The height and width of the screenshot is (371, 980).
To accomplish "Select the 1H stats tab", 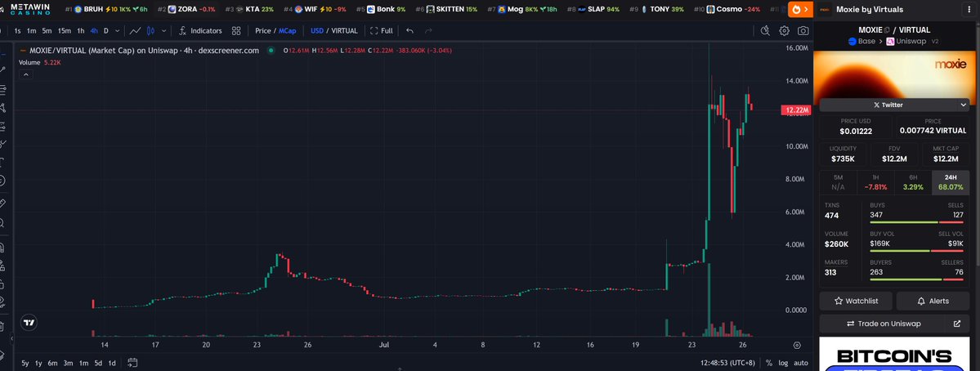I will (x=875, y=182).
